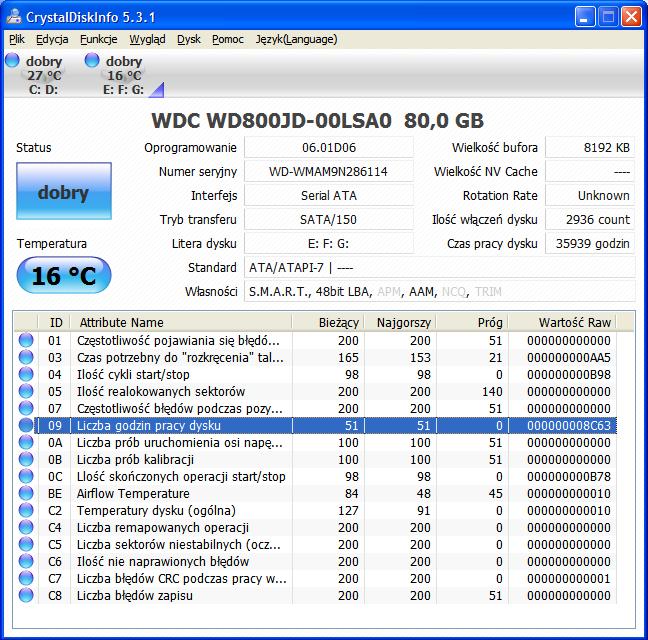The height and width of the screenshot is (640, 648).
Task: Select row 'Temperatury dysku (ogólna)'
Action: 315,510
